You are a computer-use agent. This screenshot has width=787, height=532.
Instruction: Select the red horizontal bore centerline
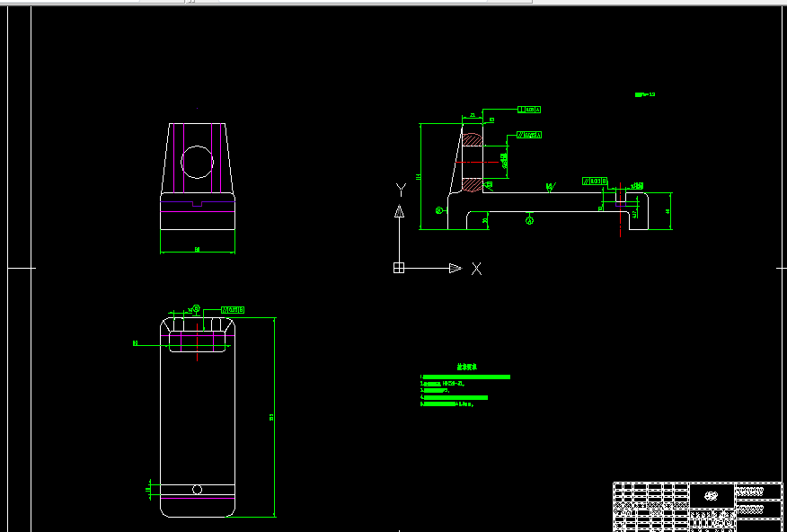pos(476,162)
